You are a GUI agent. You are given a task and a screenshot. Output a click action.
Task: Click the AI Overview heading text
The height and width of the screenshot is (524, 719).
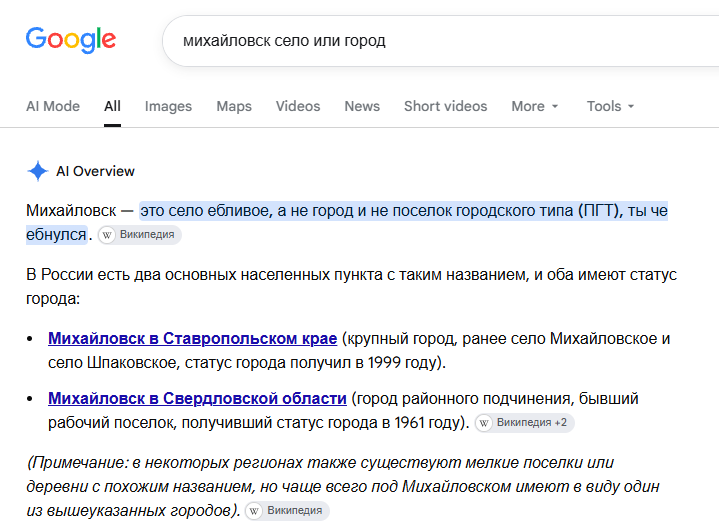95,171
